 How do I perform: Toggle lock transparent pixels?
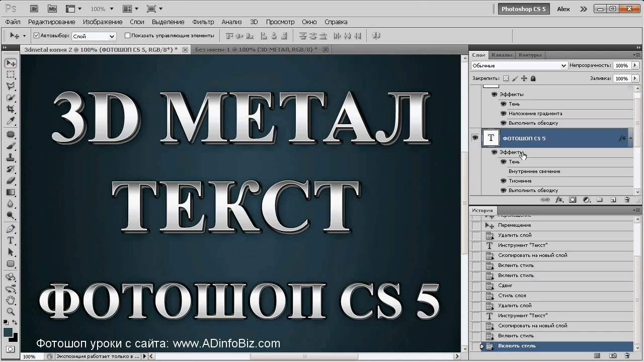506,78
